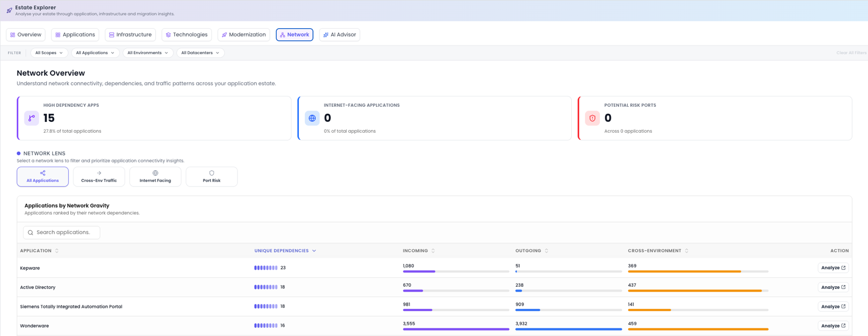Open the Infrastructure tab

(x=130, y=35)
